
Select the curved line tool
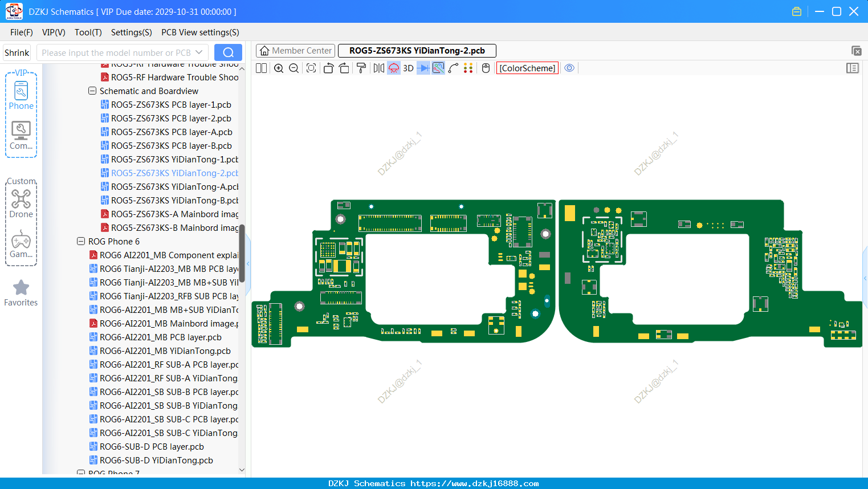(453, 68)
